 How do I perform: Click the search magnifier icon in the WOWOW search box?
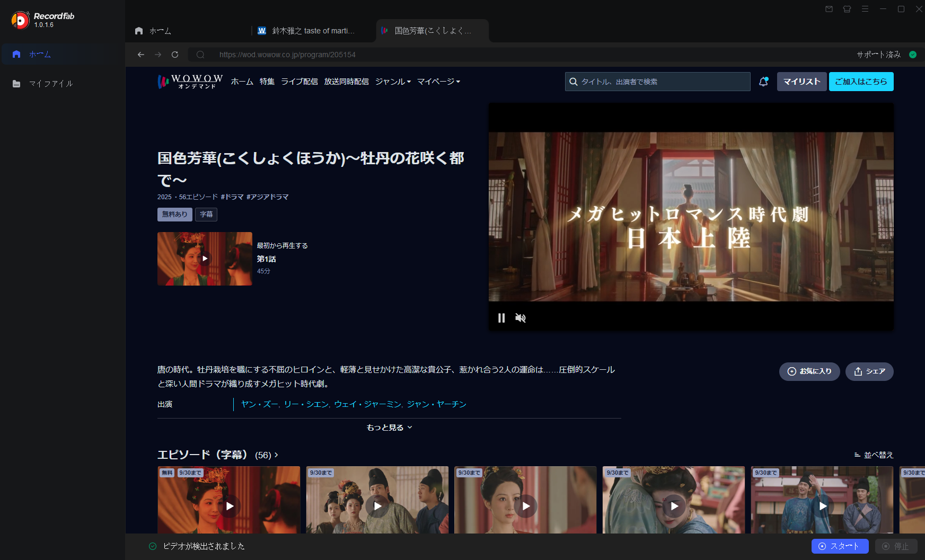(574, 82)
